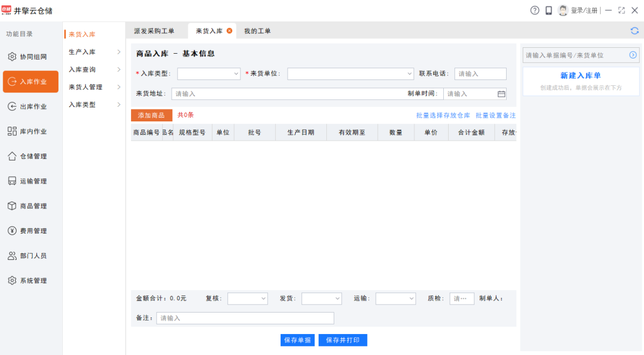The image size is (644, 355).
Task: Go to 出库作业 in the sidebar
Action: click(x=31, y=107)
